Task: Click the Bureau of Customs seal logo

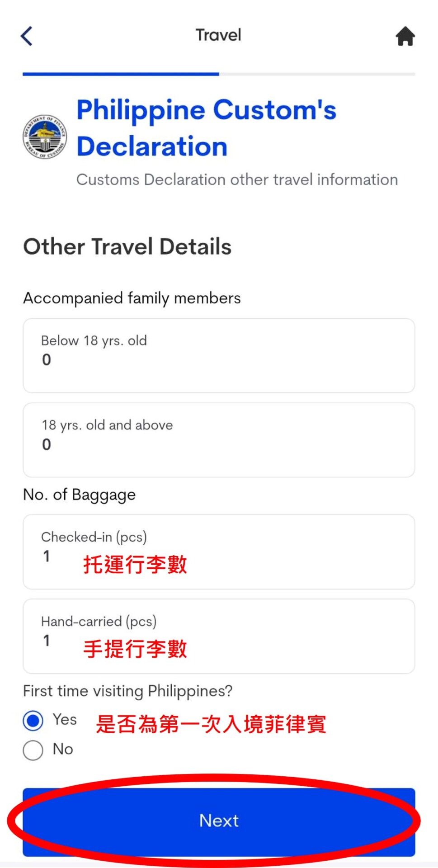Action: pyautogui.click(x=45, y=136)
